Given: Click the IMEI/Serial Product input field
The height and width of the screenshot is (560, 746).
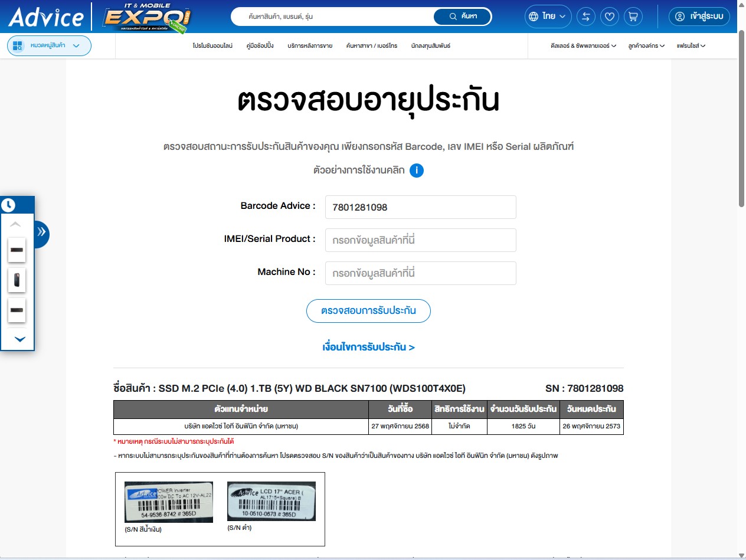Looking at the screenshot, I should tap(420, 240).
